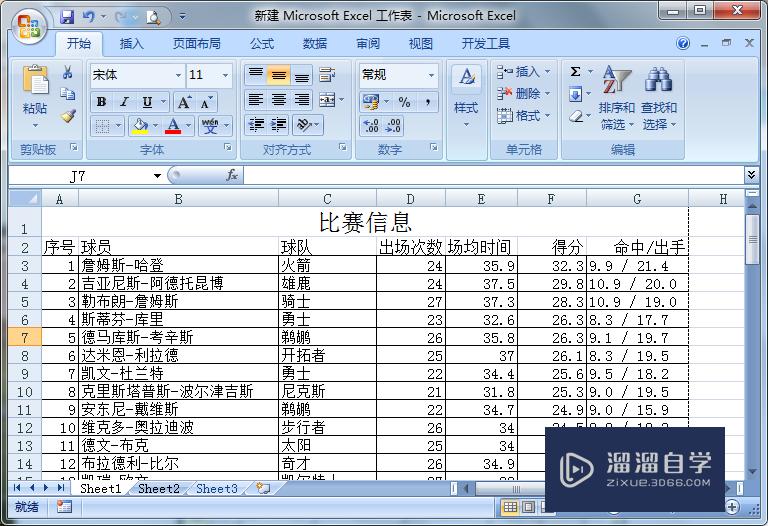The height and width of the screenshot is (526, 768).
Task: Activate the Format Painter brush
Action: (67, 116)
